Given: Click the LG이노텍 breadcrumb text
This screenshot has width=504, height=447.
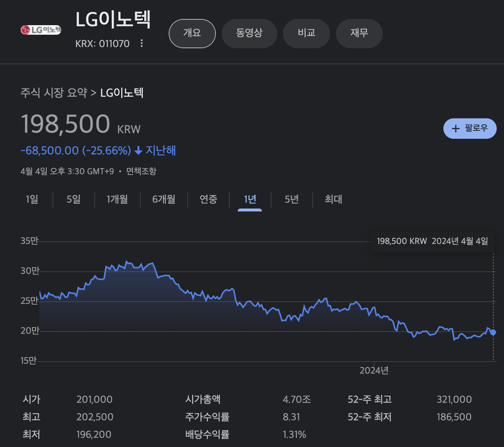Looking at the screenshot, I should point(122,93).
